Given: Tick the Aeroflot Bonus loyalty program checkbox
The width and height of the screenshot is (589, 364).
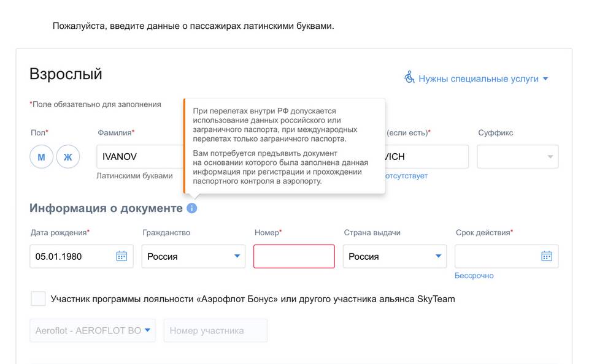Looking at the screenshot, I should tap(38, 299).
